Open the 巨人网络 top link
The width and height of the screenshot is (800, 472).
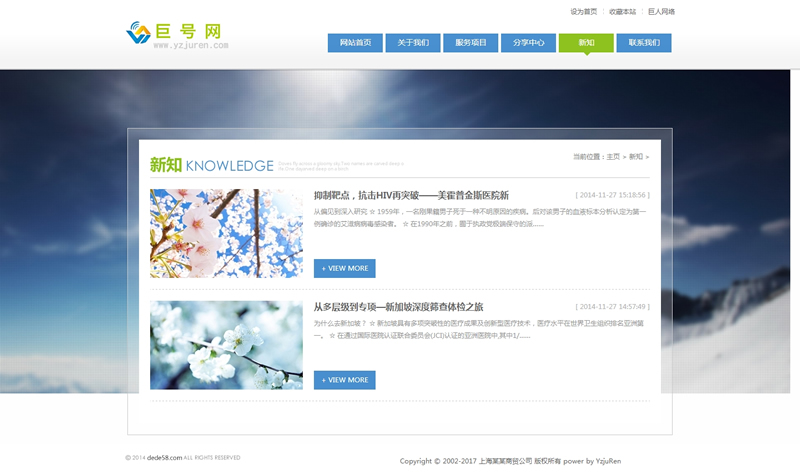pos(661,12)
